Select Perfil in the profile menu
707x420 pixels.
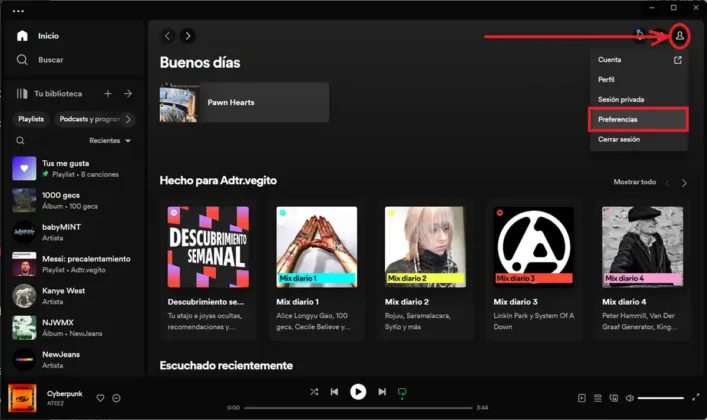pyautogui.click(x=639, y=79)
